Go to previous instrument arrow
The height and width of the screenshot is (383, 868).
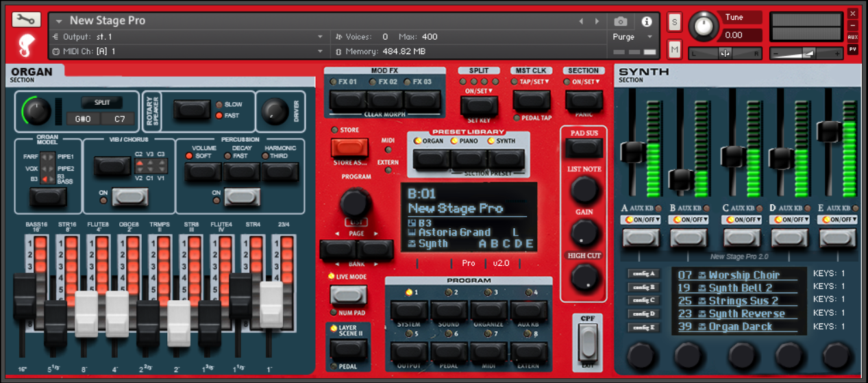coord(582,21)
